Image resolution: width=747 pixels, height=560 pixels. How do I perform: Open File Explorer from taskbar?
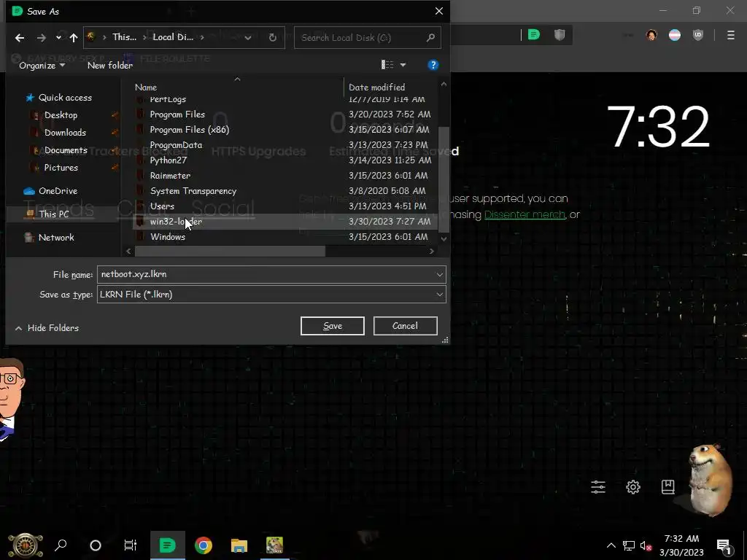click(x=239, y=545)
